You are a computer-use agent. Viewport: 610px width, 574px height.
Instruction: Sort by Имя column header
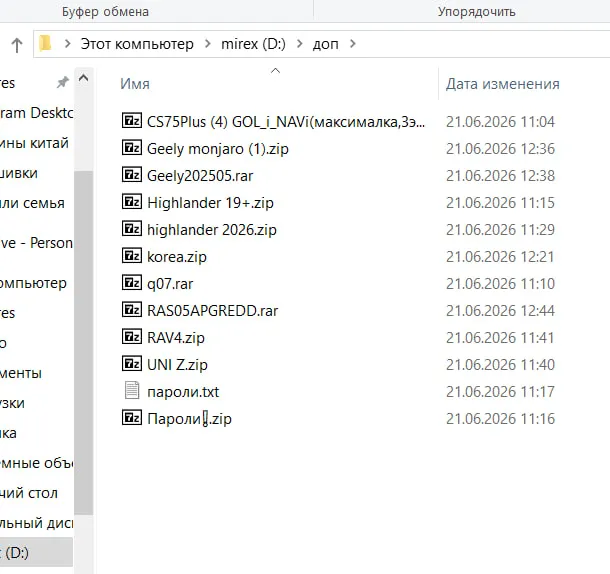[135, 84]
